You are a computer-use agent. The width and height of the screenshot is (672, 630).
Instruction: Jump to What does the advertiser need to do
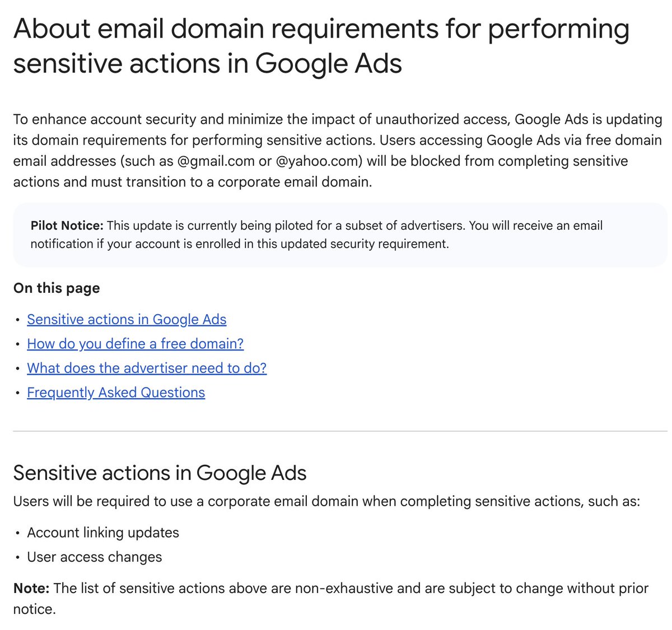pos(147,368)
